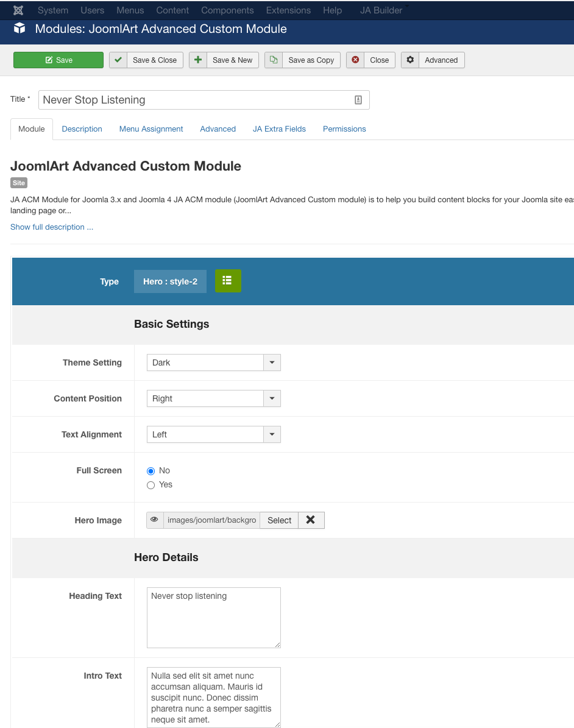Clear the Hero Image with X icon
Screen dimensions: 574x728
pyautogui.click(x=311, y=520)
